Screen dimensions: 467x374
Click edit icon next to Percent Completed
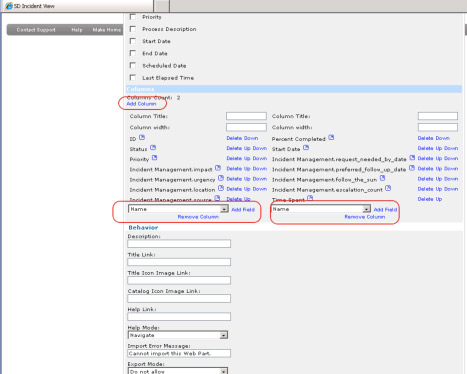pyautogui.click(x=331, y=137)
